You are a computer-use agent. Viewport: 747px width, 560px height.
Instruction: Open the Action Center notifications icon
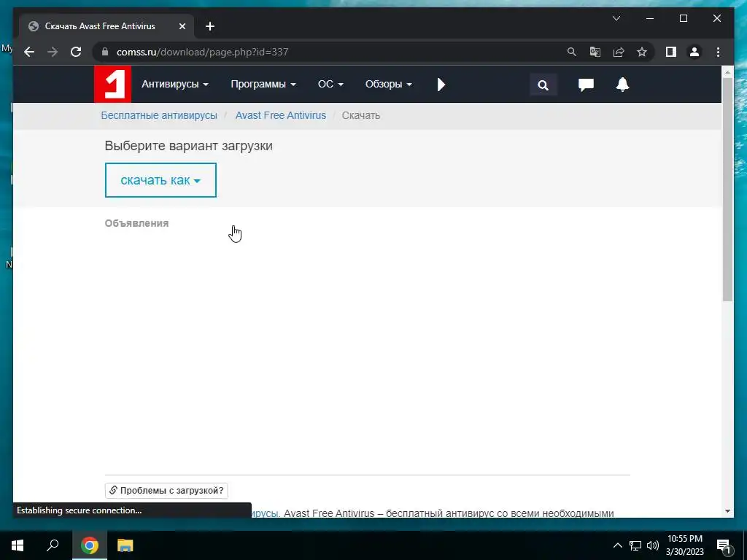click(x=724, y=545)
